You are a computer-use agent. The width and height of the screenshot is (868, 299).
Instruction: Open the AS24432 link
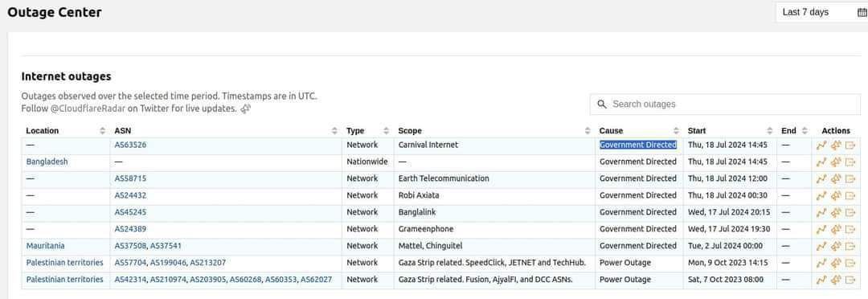tap(130, 195)
